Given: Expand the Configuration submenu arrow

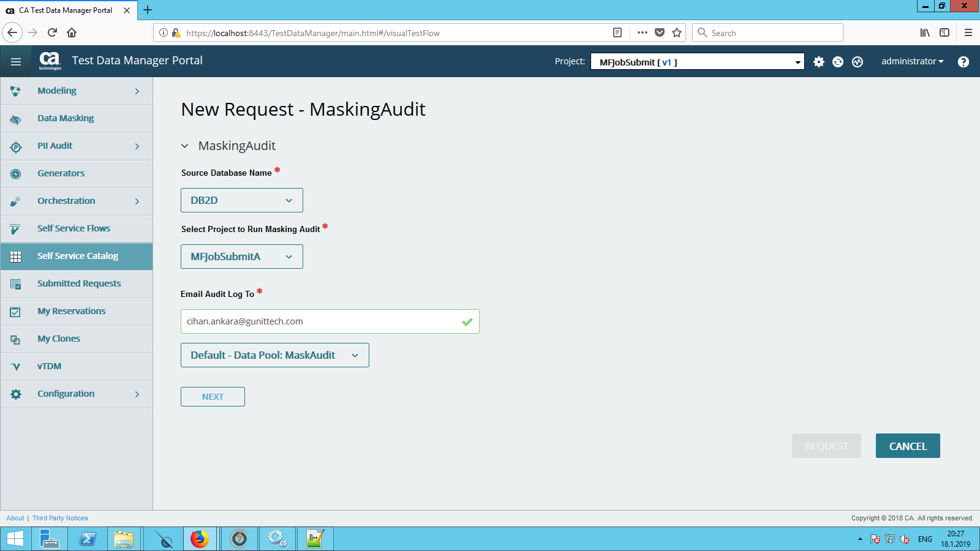Looking at the screenshot, I should tap(137, 394).
